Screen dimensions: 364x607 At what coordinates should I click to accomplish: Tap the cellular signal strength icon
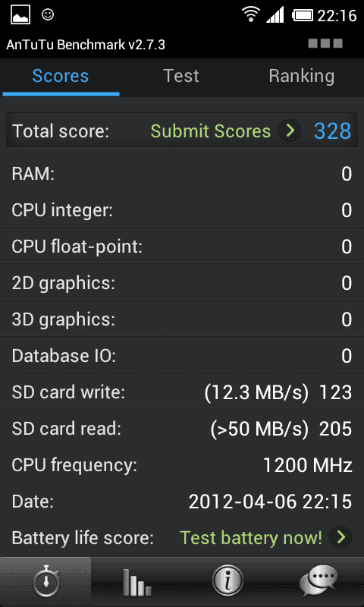(275, 15)
